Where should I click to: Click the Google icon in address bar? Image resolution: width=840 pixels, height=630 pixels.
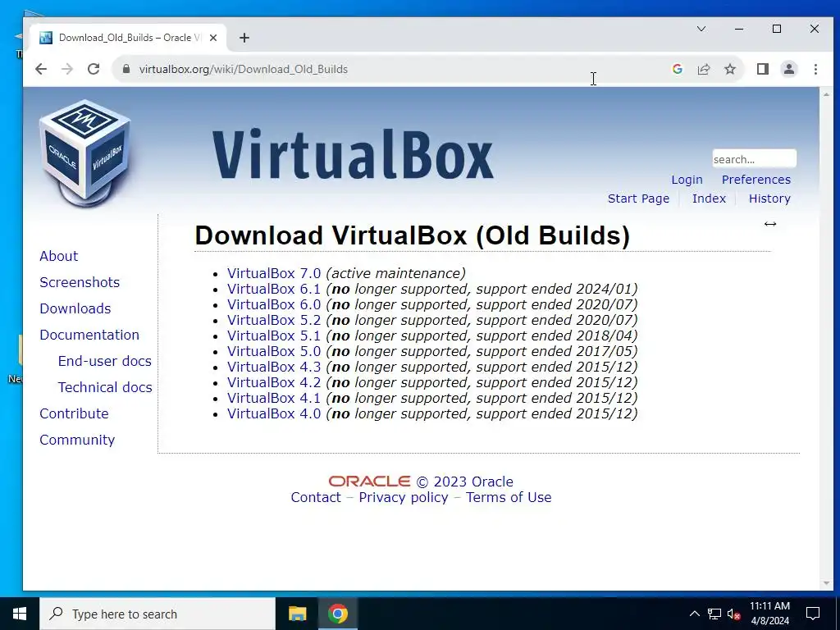pyautogui.click(x=677, y=69)
